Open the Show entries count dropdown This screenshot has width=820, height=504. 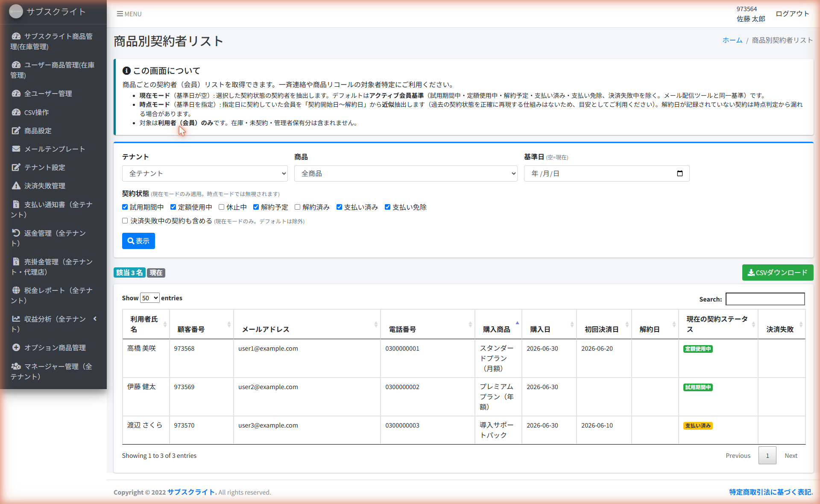[150, 298]
